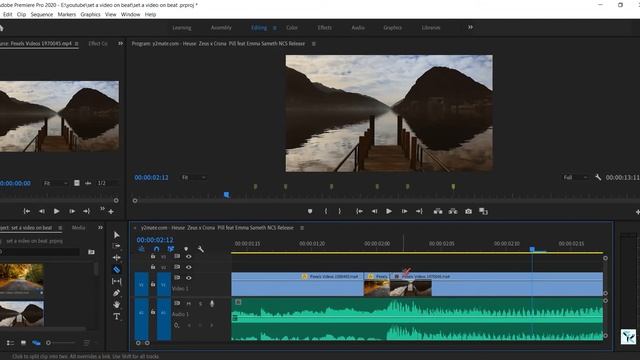Click Add Marker in Program monitor
This screenshot has width=640, height=360.
pos(310,211)
